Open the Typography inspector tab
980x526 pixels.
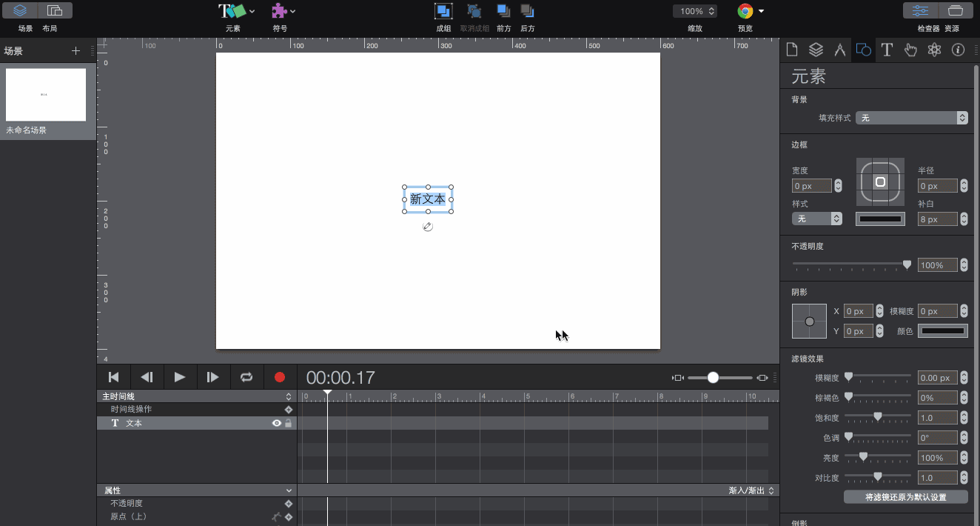pyautogui.click(x=887, y=50)
